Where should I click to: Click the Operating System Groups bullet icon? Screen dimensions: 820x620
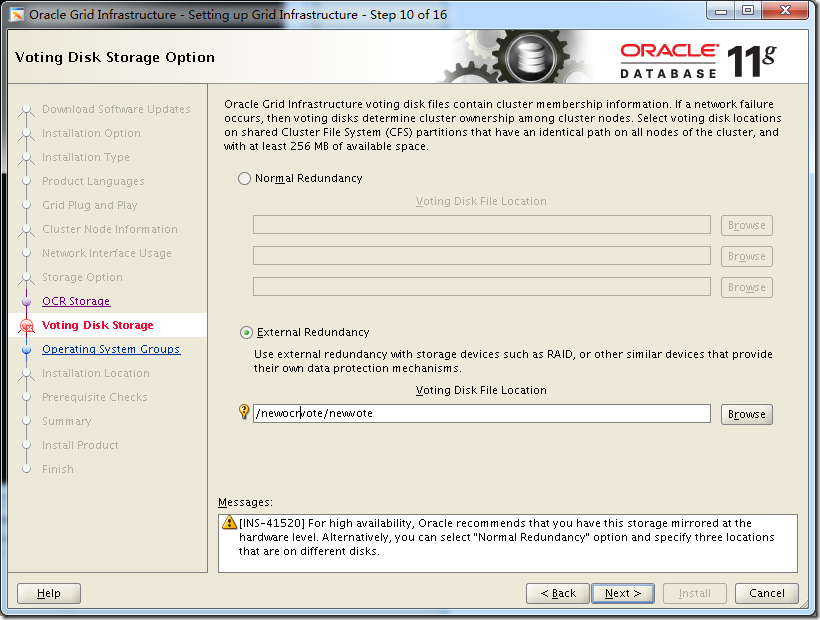tap(27, 350)
